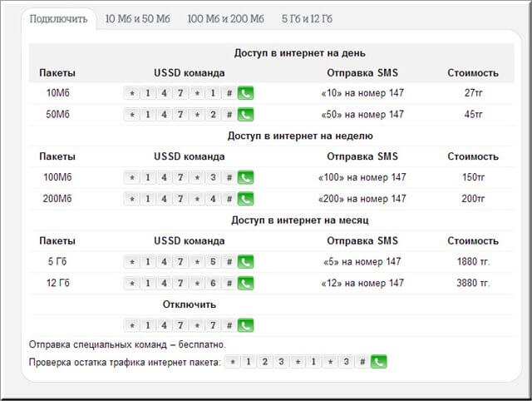Click the Отключить heading
This screenshot has width=532, height=401.
[x=190, y=304]
